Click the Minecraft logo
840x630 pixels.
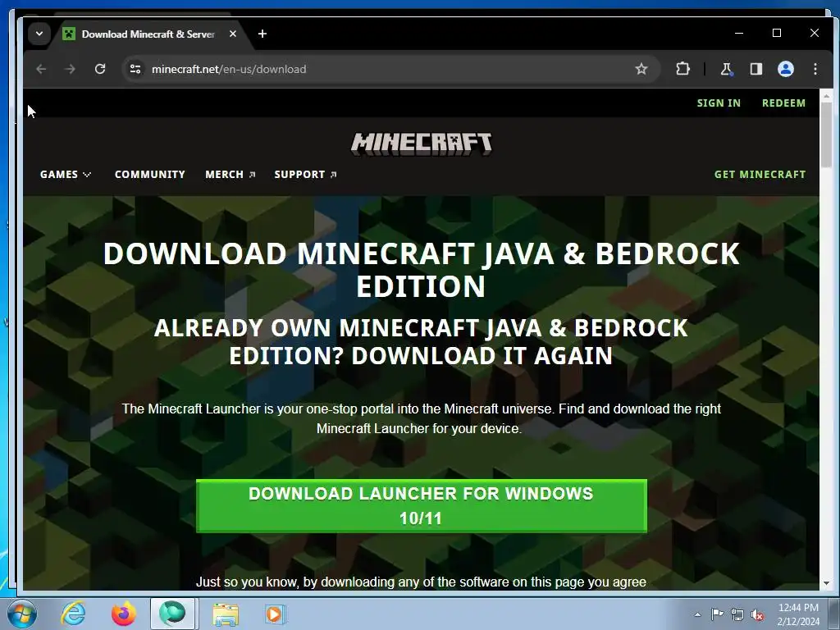[421, 144]
